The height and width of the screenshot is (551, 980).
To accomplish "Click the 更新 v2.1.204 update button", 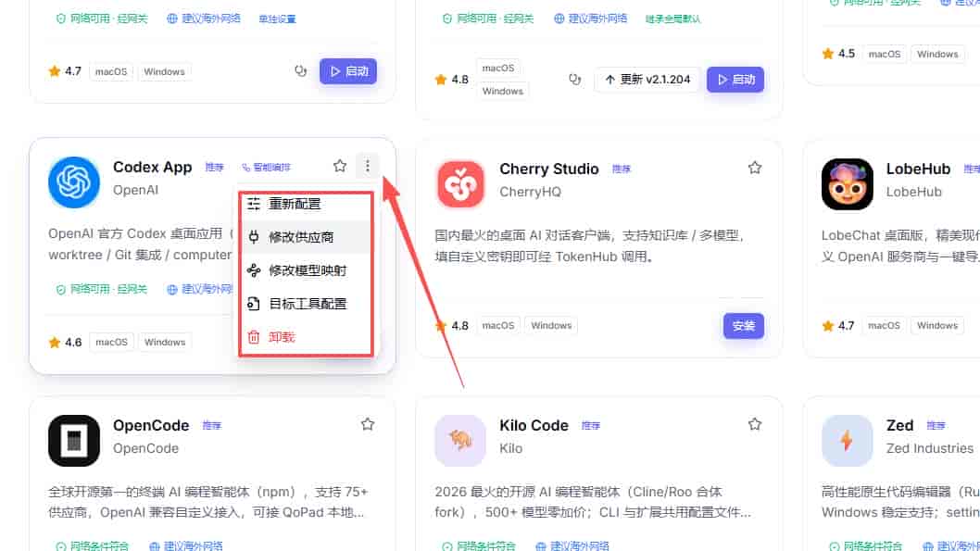I will [x=647, y=80].
